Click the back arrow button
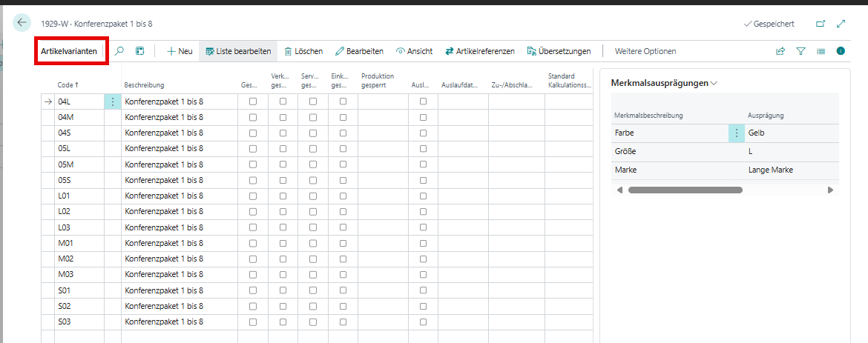The width and height of the screenshot is (868, 343). pos(22,23)
